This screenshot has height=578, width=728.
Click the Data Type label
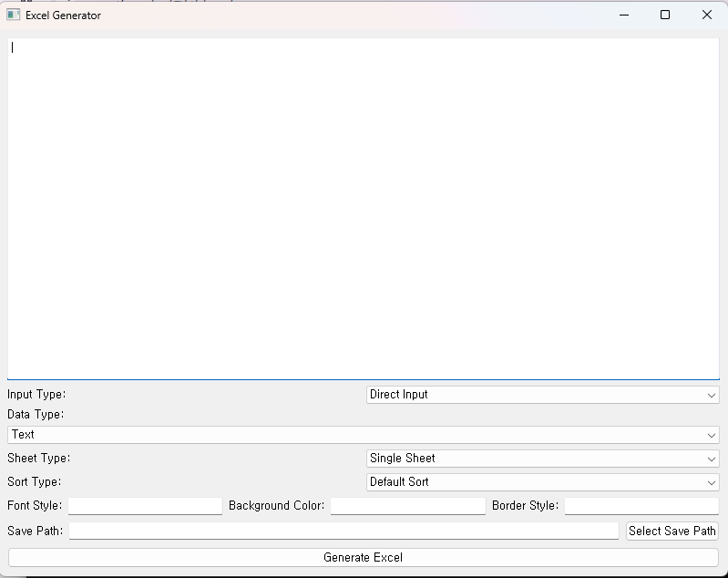36,415
